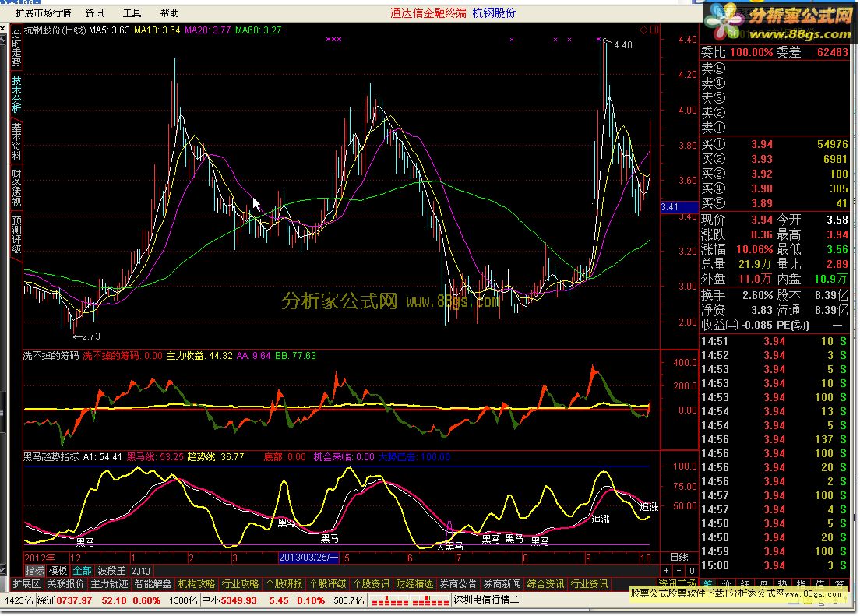Open the 扩展市场行情 menu

click(44, 12)
